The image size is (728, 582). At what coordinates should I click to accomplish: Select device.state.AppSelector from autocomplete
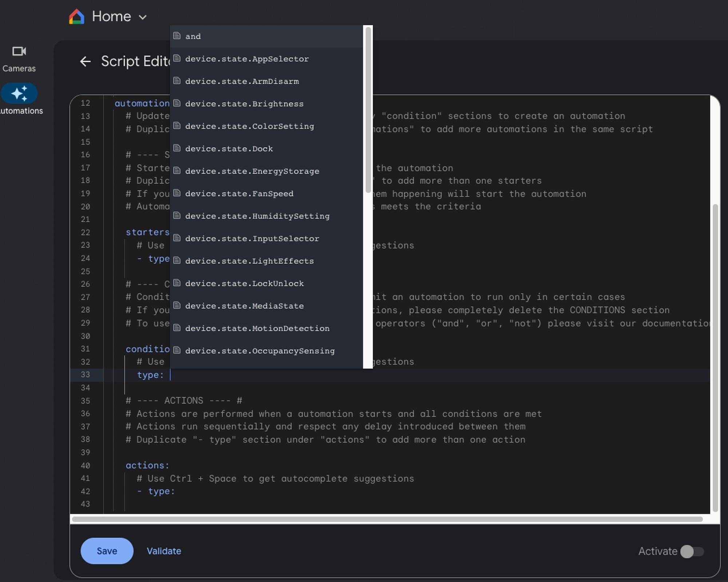click(x=247, y=59)
